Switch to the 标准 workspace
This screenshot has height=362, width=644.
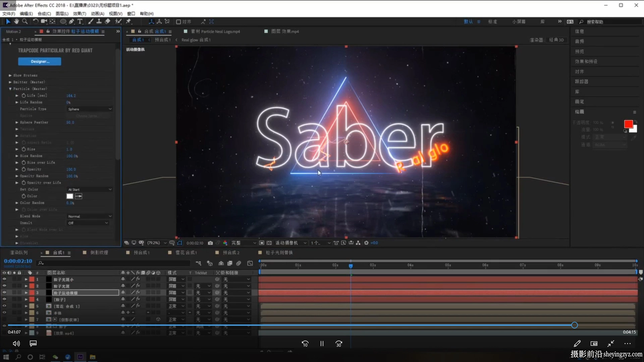[492, 22]
